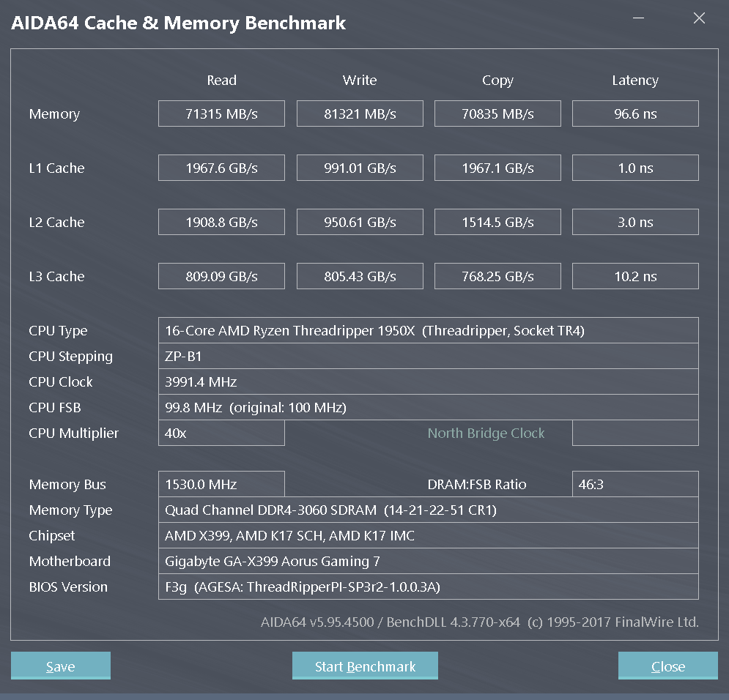The height and width of the screenshot is (700, 729).
Task: Click the CPU Type Threadripper 1950X field
Action: tap(428, 330)
